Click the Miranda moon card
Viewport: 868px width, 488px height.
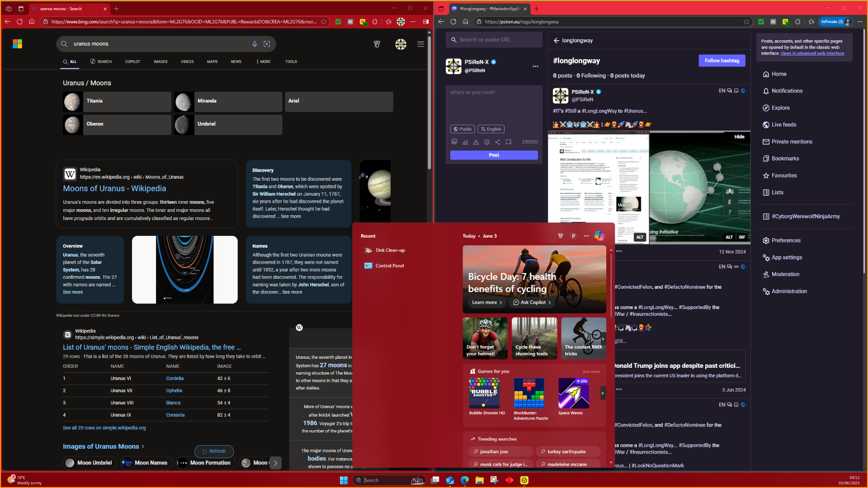point(228,101)
